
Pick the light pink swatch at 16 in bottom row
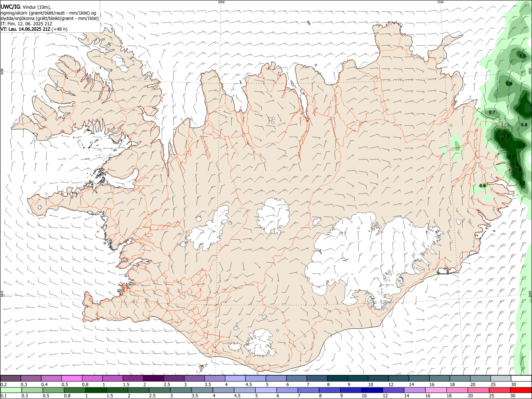point(436,390)
